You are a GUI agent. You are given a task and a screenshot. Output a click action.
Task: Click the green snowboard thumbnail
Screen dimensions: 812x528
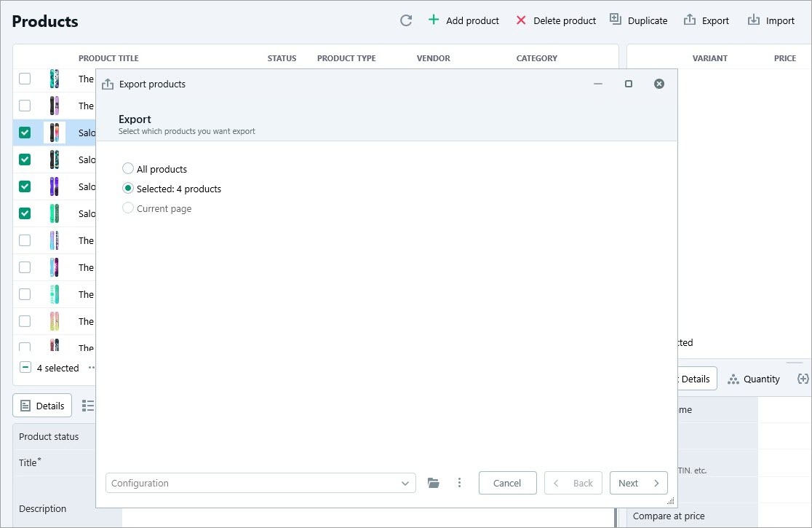55,213
